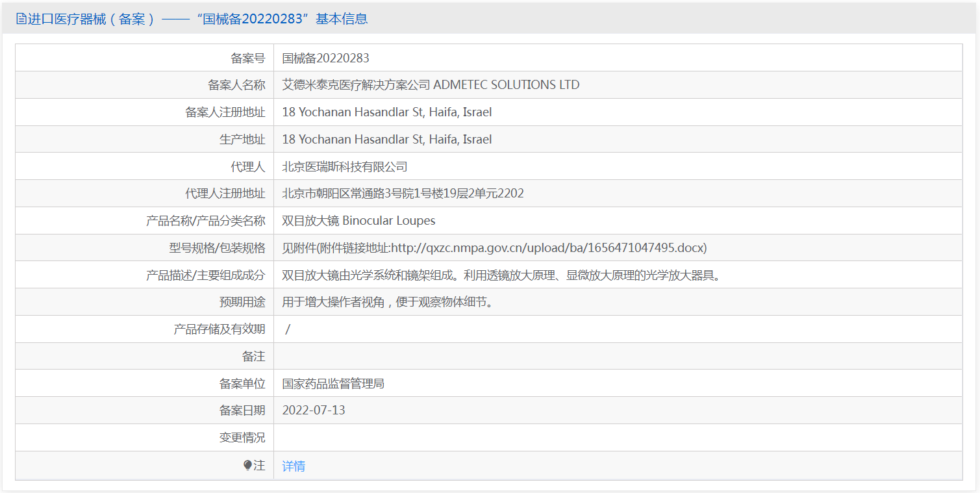The height and width of the screenshot is (493, 980).
Task: Click the header title 进口医疗器械（备案）基本信息
Action: tap(197, 19)
